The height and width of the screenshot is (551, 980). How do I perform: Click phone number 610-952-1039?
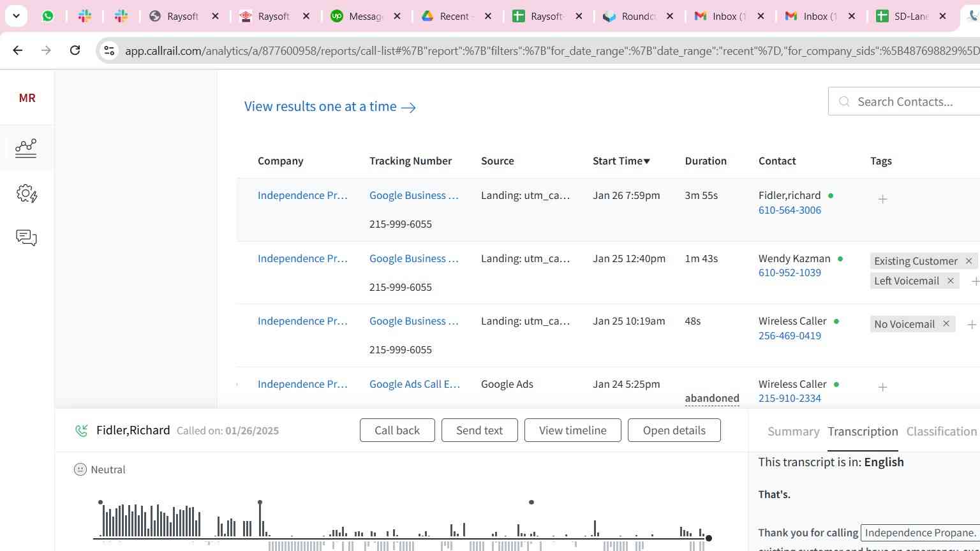pyautogui.click(x=789, y=272)
